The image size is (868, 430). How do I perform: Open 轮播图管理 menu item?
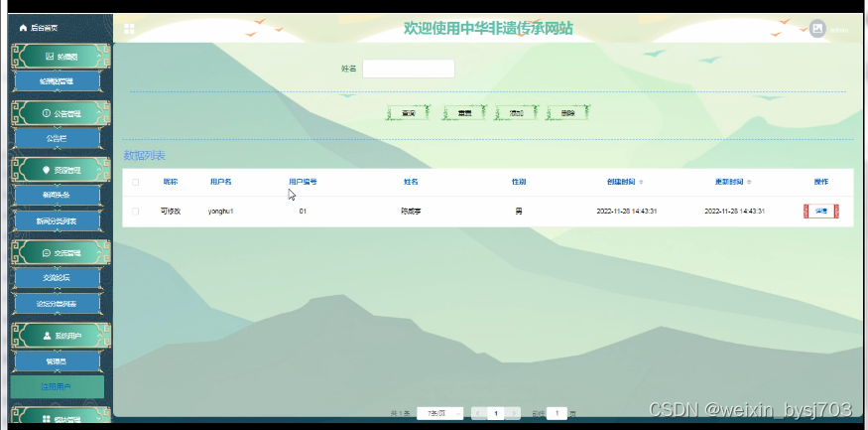pos(57,80)
